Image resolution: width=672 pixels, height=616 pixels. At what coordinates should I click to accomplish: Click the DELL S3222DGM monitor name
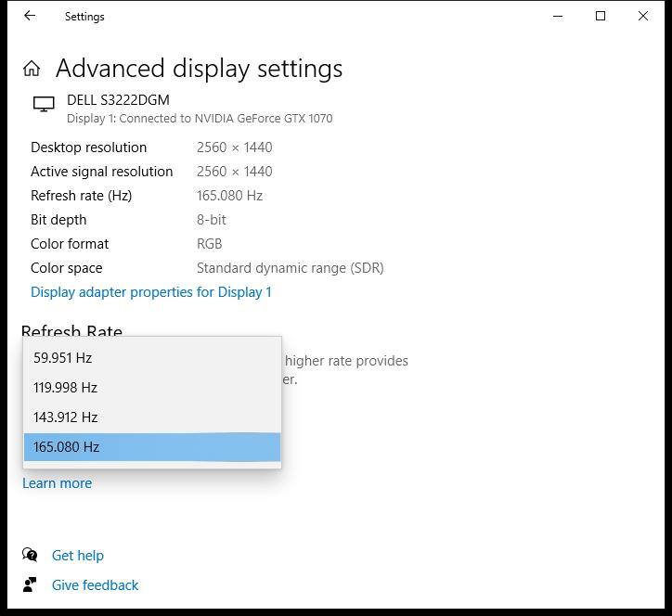pos(118,100)
